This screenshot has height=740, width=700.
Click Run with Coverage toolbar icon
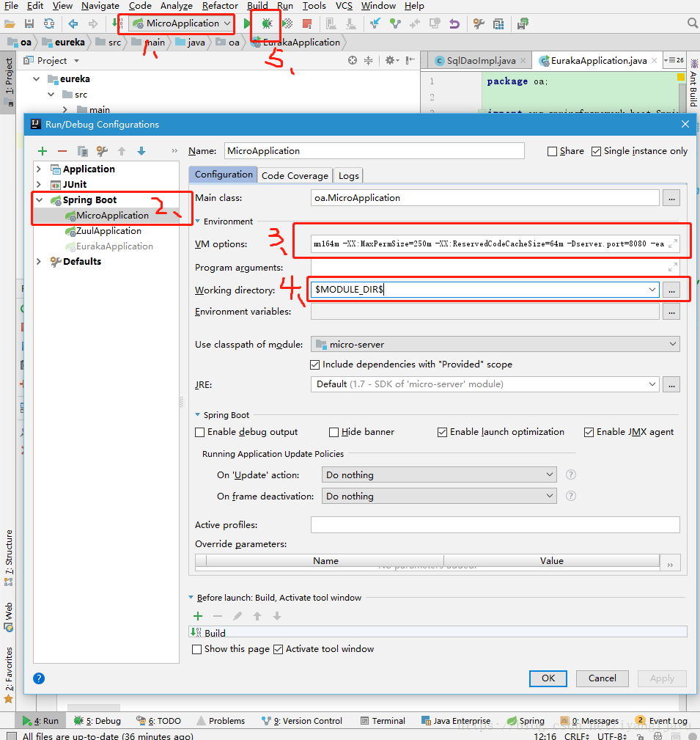point(287,23)
